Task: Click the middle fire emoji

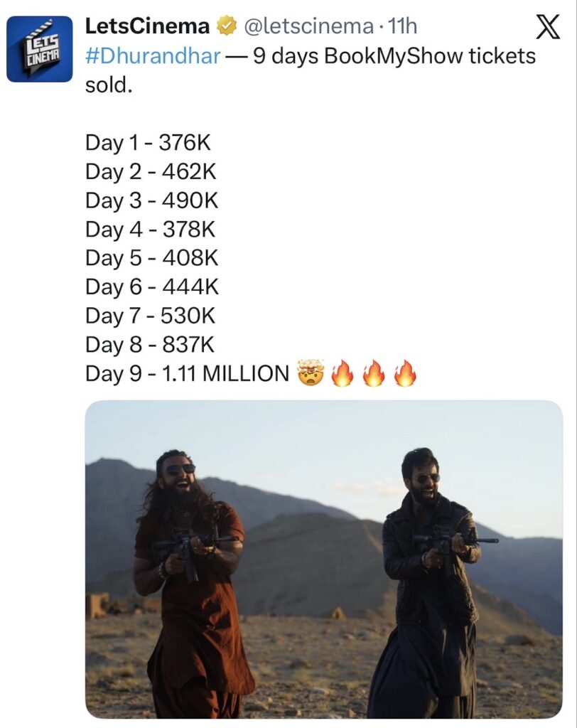Action: [374, 373]
